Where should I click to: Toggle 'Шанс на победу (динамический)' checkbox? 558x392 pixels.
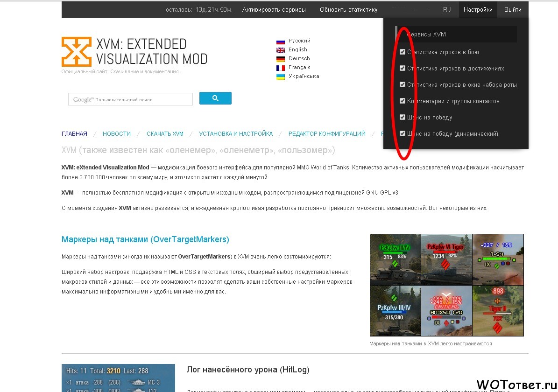pos(403,134)
